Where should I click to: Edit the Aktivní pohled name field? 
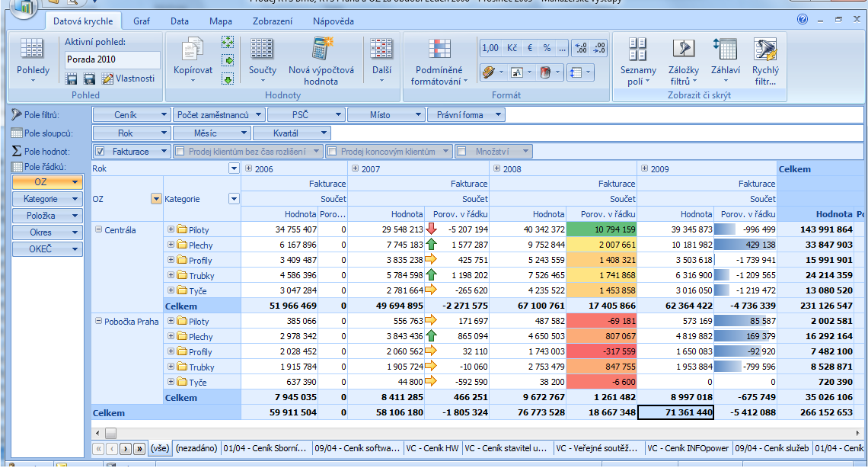pyautogui.click(x=112, y=59)
